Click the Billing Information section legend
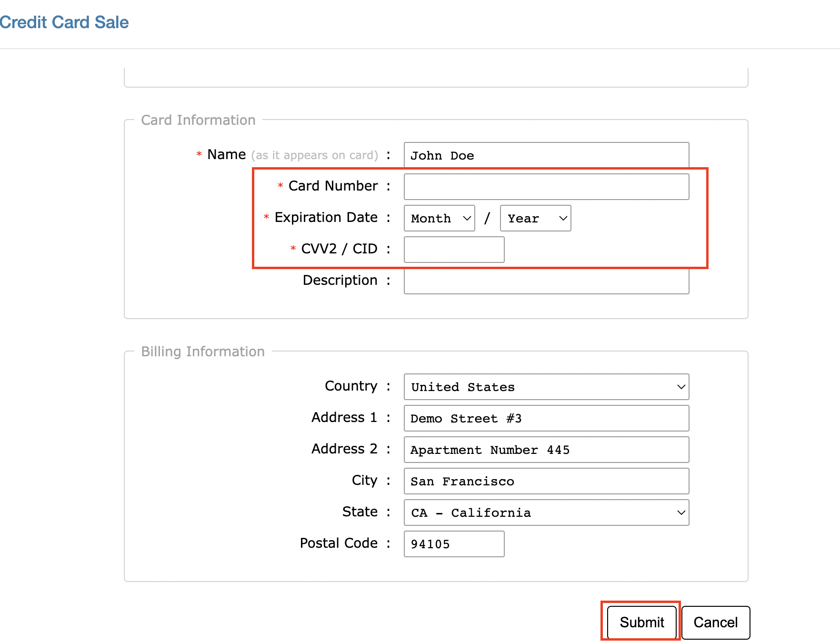The height and width of the screenshot is (643, 840). pyautogui.click(x=202, y=352)
